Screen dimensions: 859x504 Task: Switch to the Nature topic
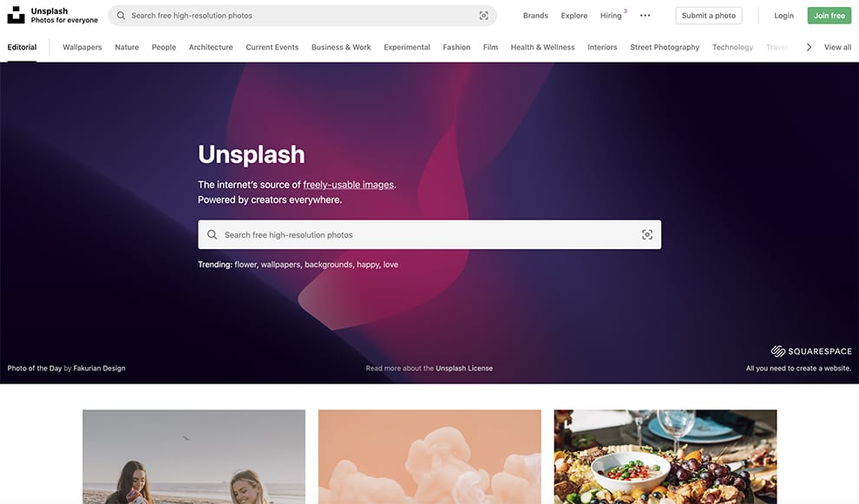[127, 47]
